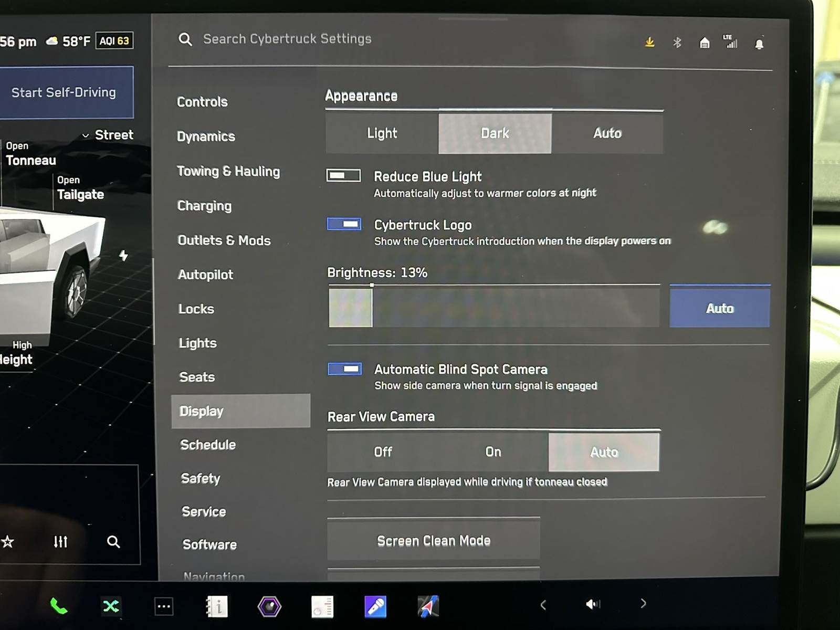Turn off the Cybertruck Logo toggle

pos(344,224)
